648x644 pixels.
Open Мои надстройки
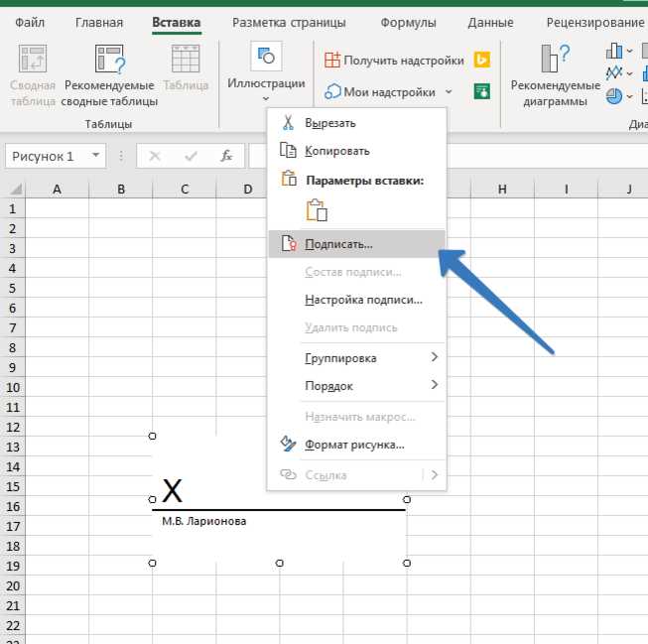(x=380, y=91)
